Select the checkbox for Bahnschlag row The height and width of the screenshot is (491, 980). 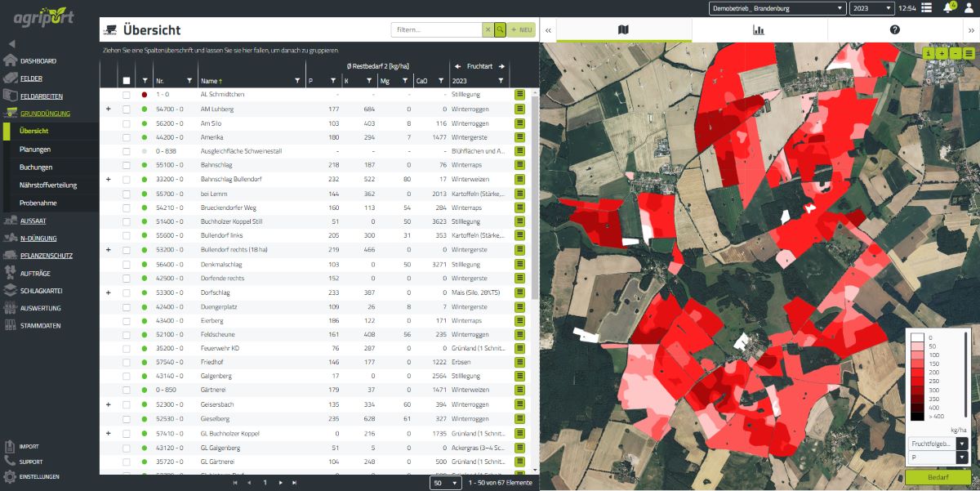126,165
